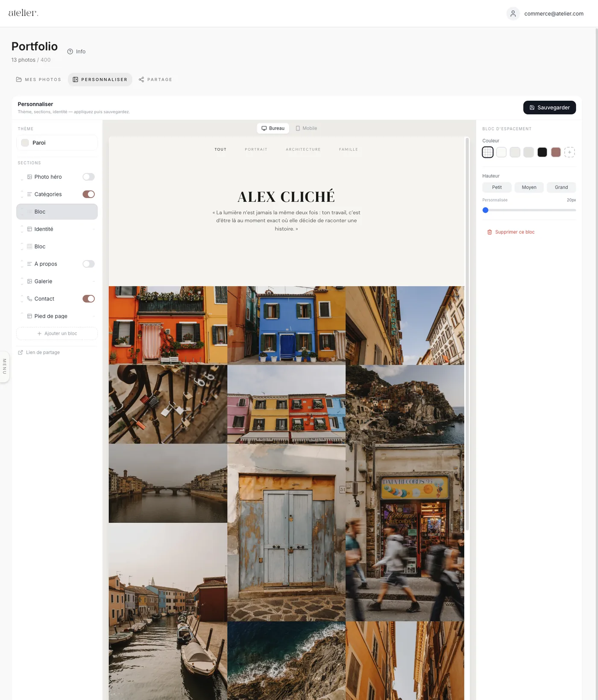
Task: Click Ajouter un bloc button
Action: (57, 334)
